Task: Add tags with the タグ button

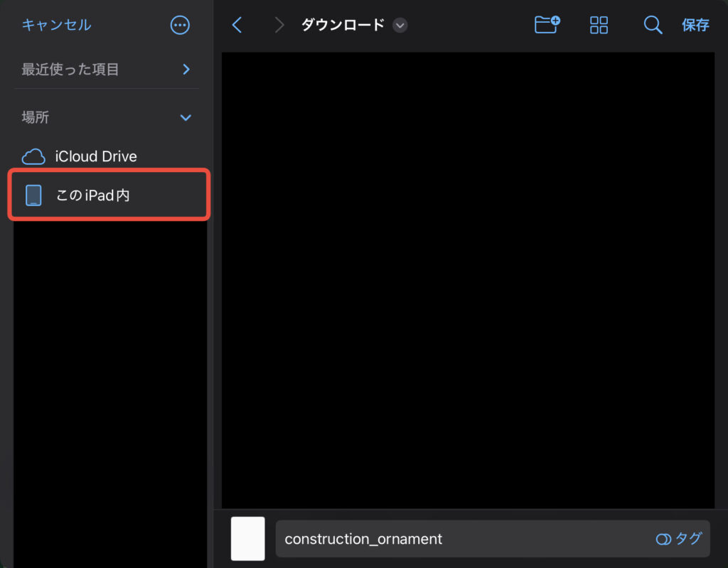Action: [679, 539]
